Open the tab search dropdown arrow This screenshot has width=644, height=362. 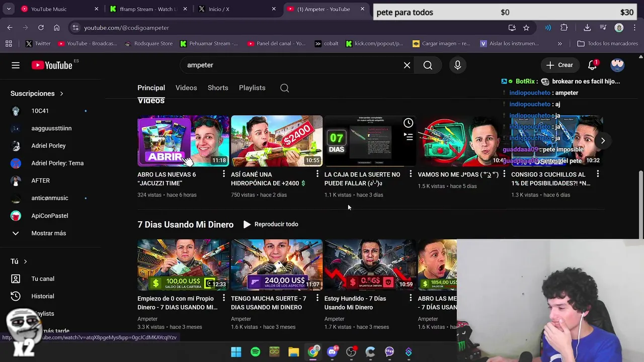[9, 9]
